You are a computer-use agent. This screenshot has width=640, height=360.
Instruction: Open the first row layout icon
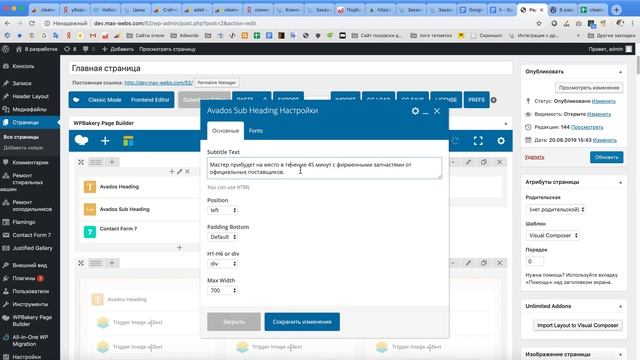coord(96,162)
